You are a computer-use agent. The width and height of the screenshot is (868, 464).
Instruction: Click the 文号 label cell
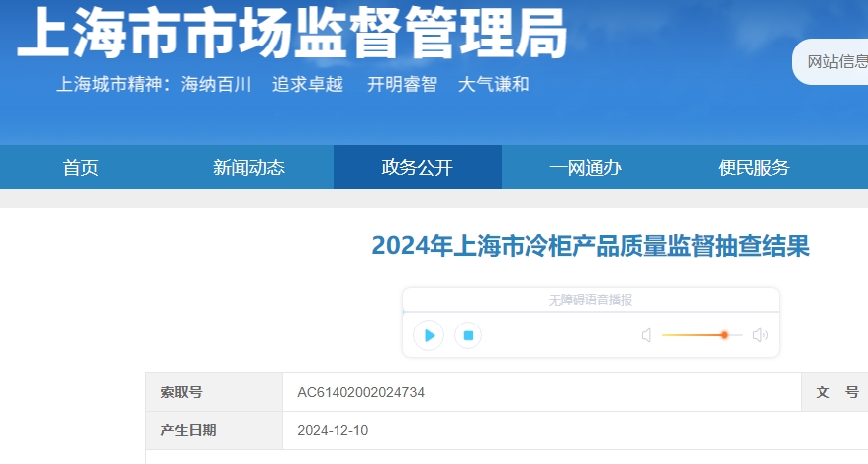pos(834,392)
